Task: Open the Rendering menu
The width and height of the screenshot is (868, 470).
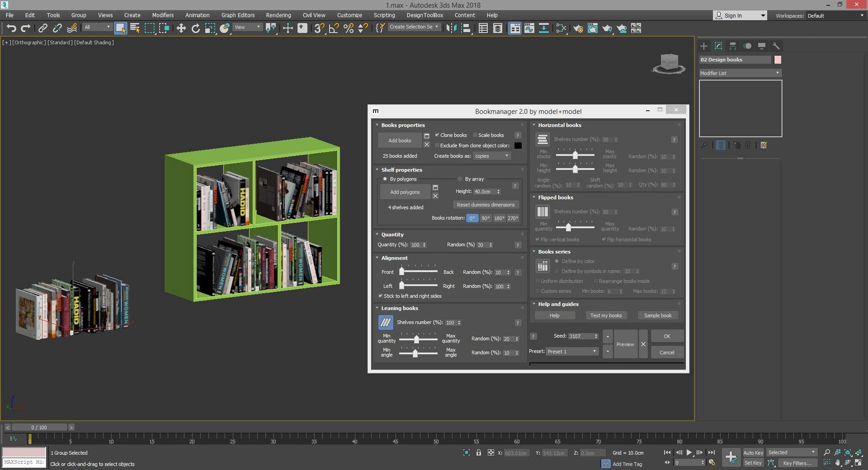Action: [x=278, y=15]
